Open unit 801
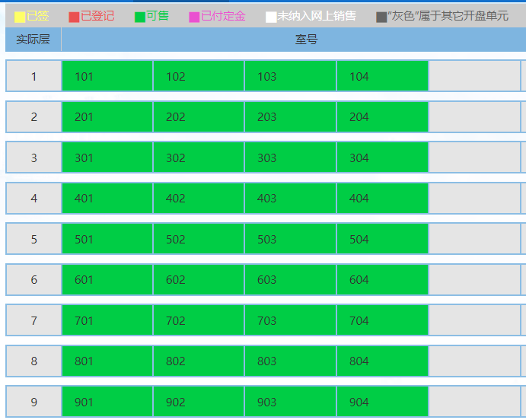 coord(107,361)
